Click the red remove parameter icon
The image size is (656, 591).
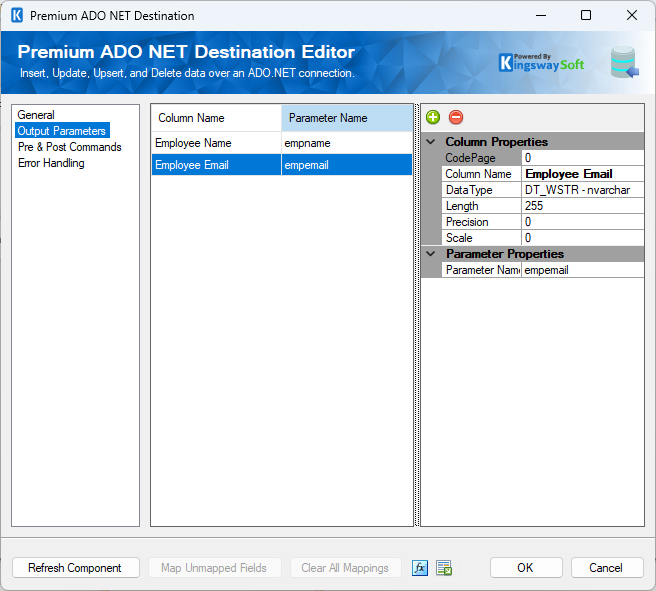tap(456, 118)
